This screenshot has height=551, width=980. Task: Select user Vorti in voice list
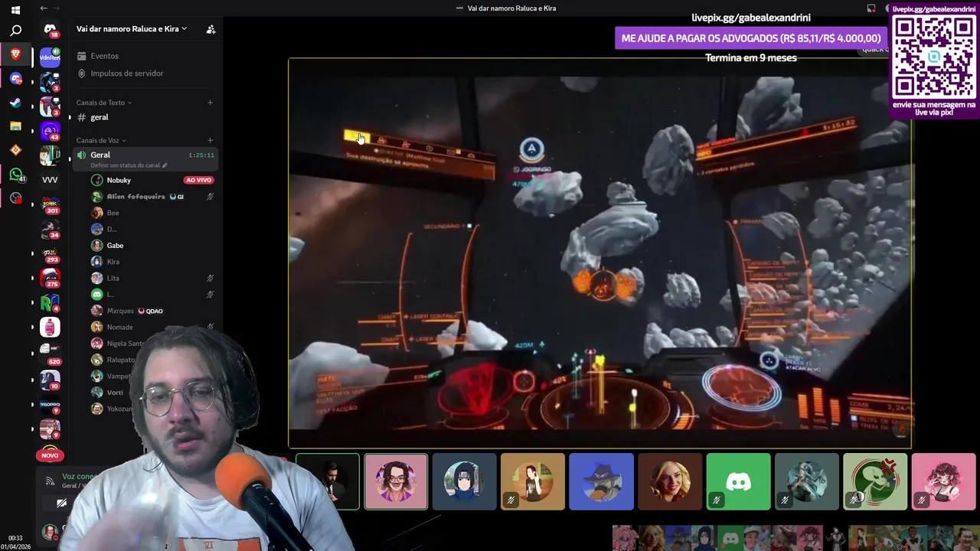pos(115,393)
